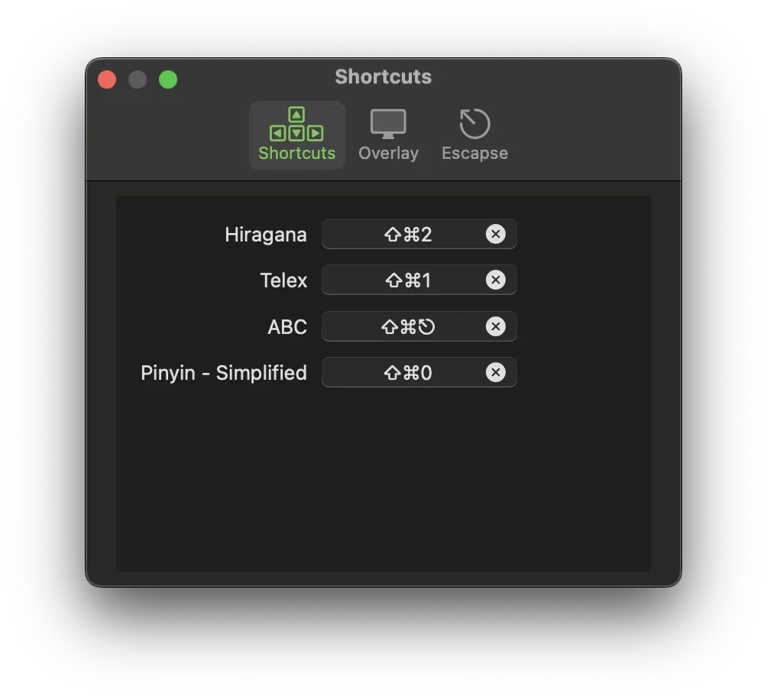Edit the Pinyin - Simplified shortcut field
The image size is (767, 700).
pyautogui.click(x=408, y=373)
